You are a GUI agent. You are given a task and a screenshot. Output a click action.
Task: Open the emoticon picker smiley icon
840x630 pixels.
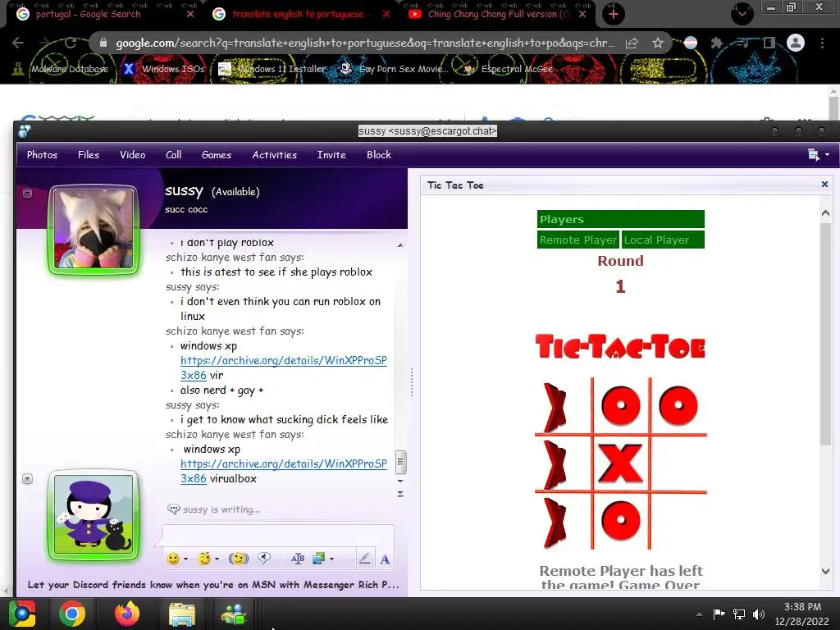click(x=173, y=559)
